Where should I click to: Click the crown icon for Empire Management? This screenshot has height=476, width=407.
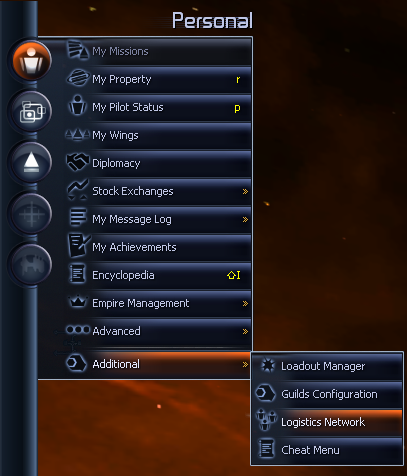tap(78, 302)
